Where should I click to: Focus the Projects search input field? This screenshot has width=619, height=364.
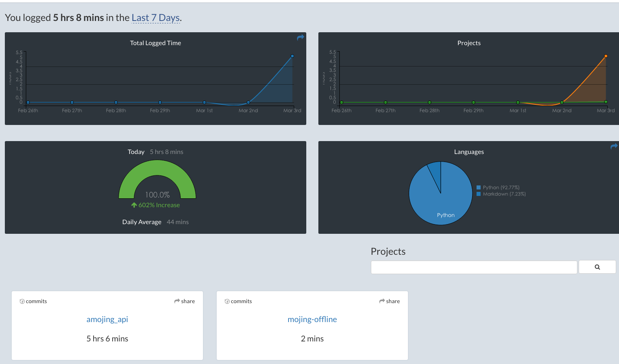474,267
